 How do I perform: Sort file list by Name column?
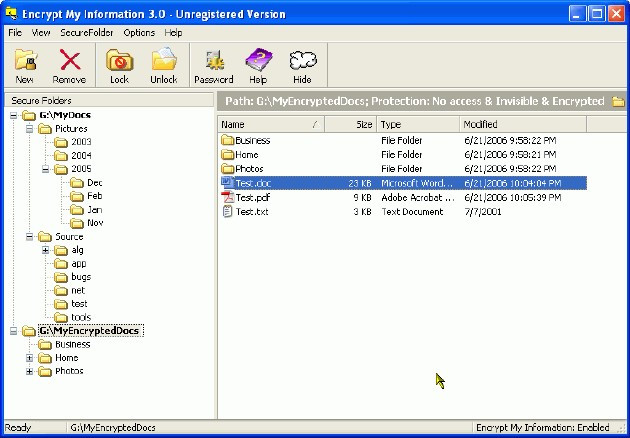point(271,125)
